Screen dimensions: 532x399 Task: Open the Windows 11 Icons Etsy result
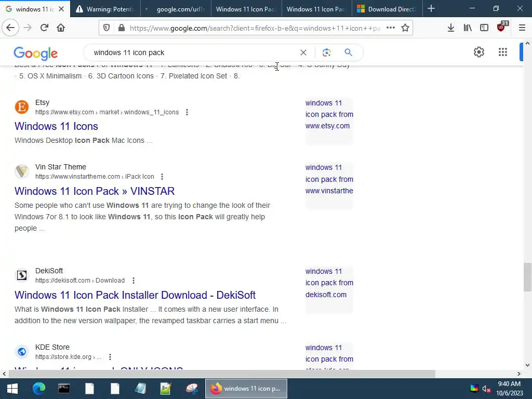click(x=56, y=126)
